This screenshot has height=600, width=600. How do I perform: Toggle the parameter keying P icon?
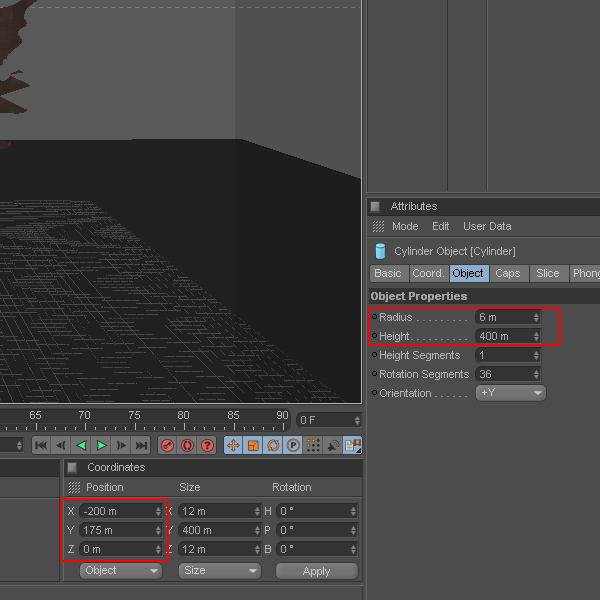pos(293,445)
